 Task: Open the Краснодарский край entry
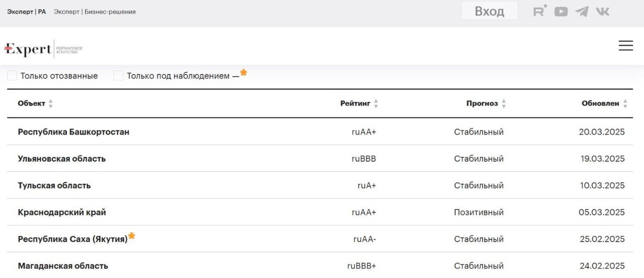coord(62,212)
